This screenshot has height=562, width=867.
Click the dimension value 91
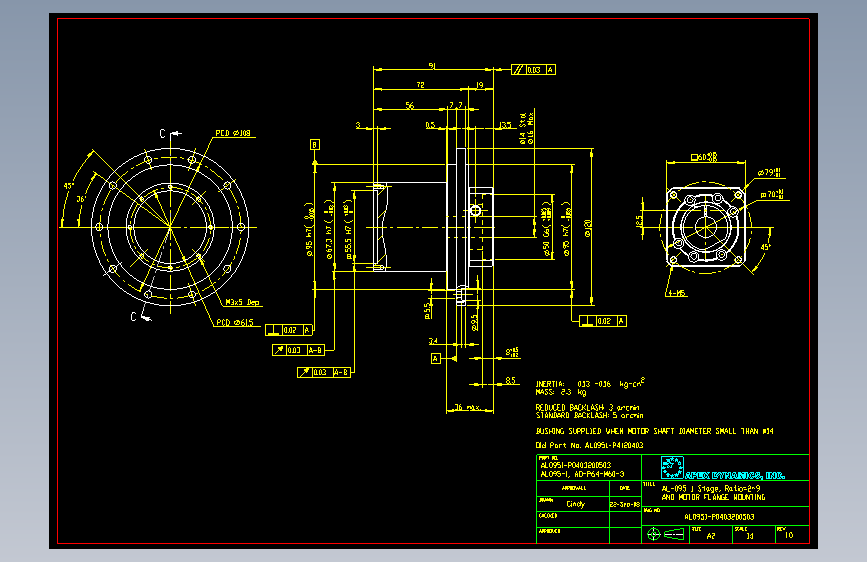point(432,66)
